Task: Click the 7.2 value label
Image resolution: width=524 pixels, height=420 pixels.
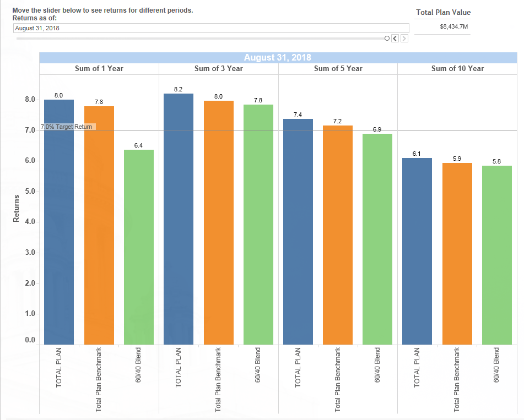Action: click(x=337, y=121)
